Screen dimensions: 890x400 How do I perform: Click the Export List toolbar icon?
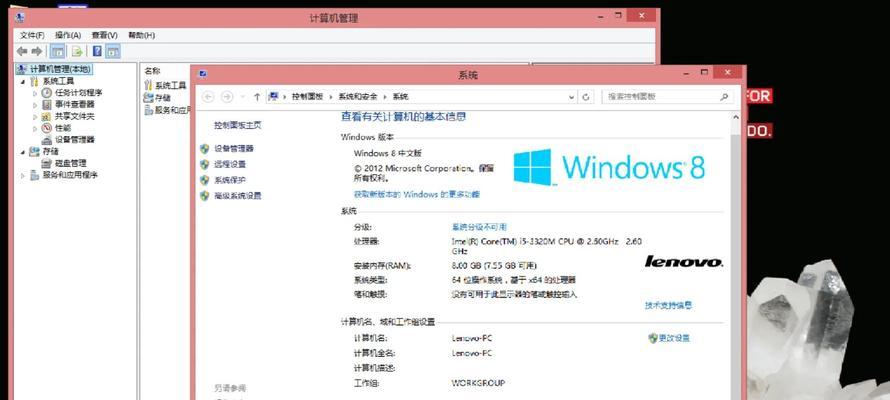77,52
